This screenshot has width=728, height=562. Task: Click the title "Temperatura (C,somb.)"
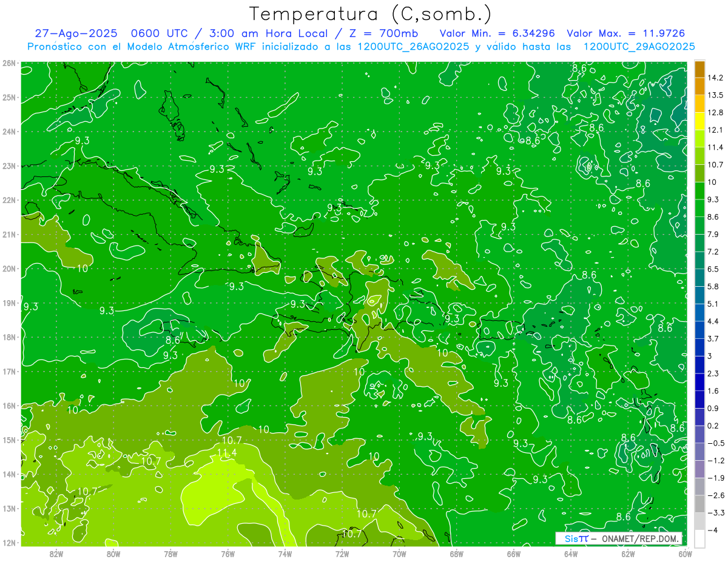(371, 13)
